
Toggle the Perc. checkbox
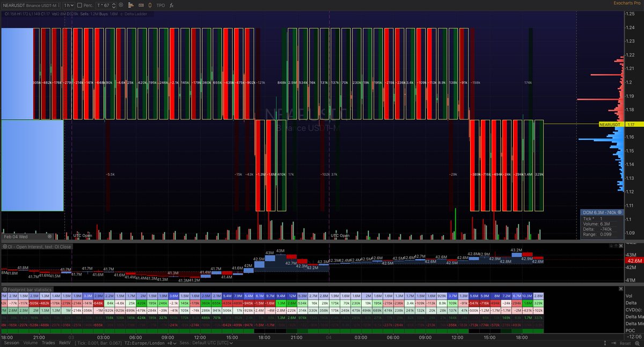79,5
